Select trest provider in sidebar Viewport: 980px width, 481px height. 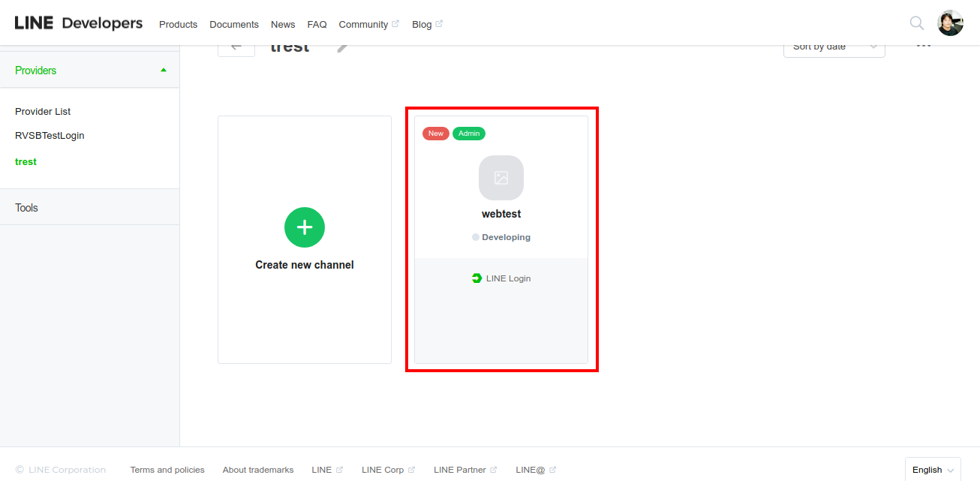(26, 161)
